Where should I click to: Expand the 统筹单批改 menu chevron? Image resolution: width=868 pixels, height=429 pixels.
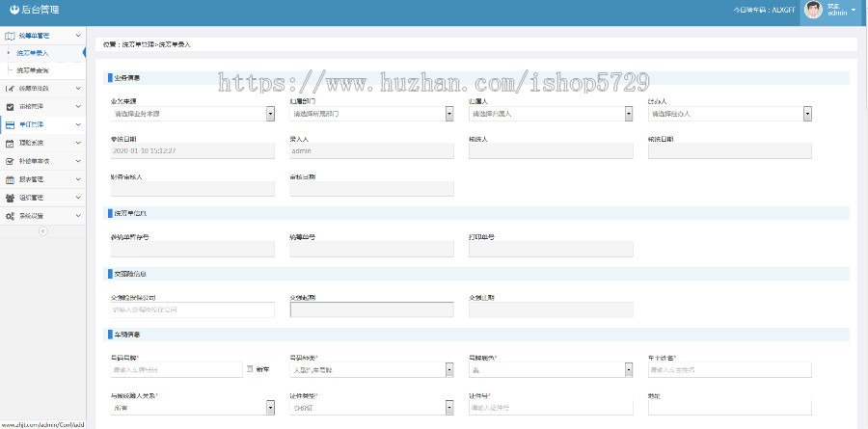[78, 89]
